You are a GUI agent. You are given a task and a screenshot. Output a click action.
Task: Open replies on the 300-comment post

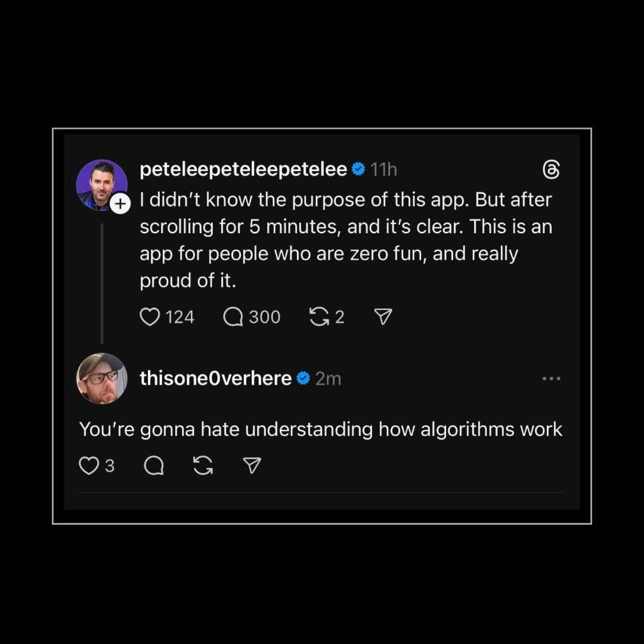233,317
